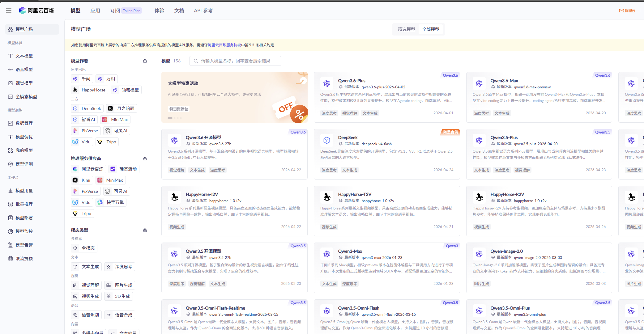Click the 阿里云百炼 logo
Image resolution: width=644 pixels, height=334 pixels.
point(36,11)
